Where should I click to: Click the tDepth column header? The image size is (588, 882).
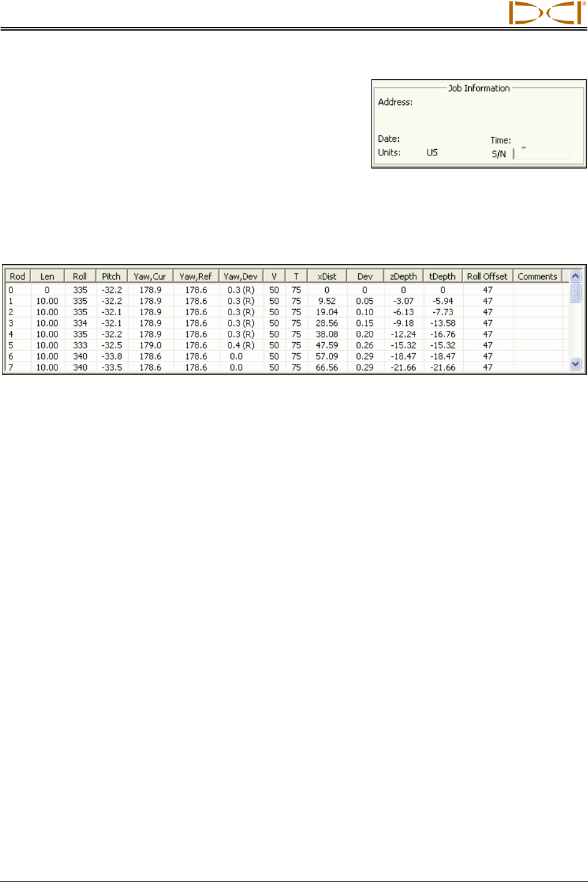pyautogui.click(x=443, y=277)
